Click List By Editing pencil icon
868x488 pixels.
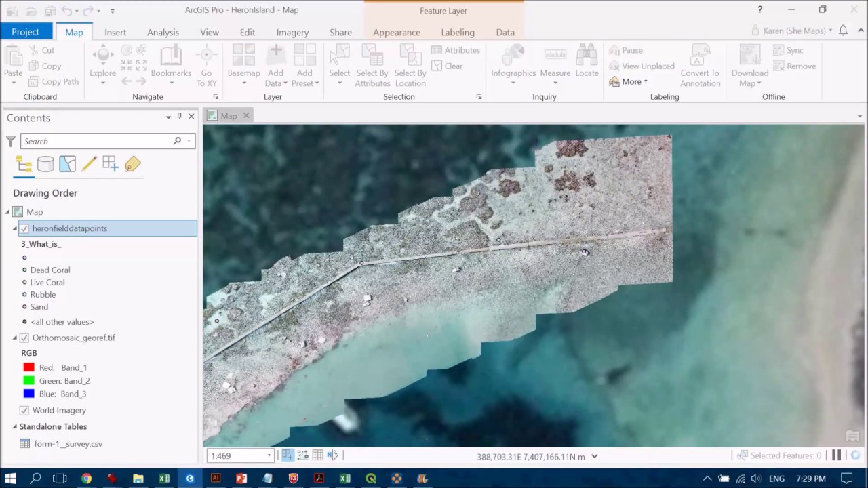89,164
